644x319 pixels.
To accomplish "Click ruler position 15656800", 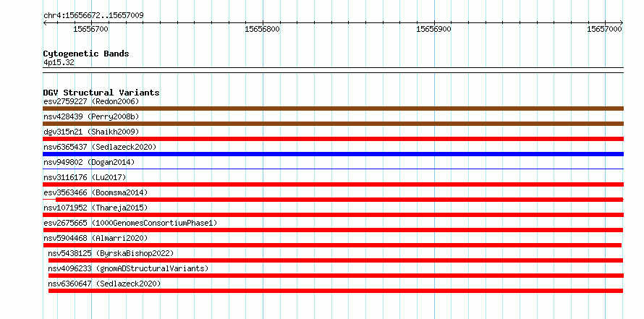I will pyautogui.click(x=262, y=29).
